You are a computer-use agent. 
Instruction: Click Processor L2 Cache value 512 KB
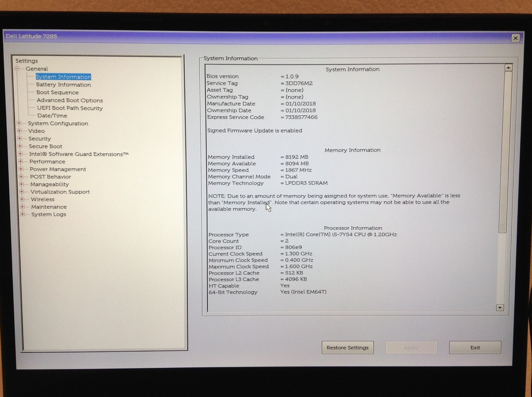coord(294,273)
